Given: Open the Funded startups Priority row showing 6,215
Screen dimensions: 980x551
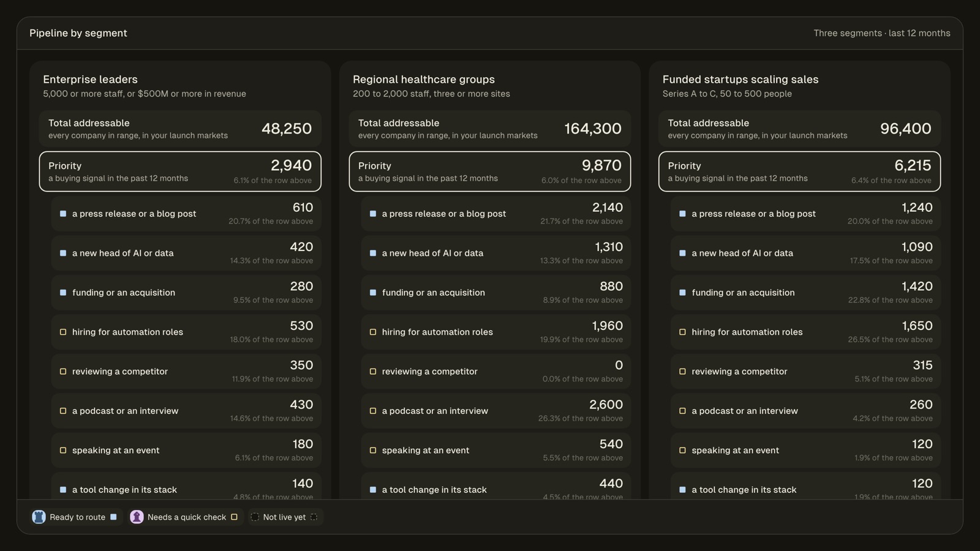Looking at the screenshot, I should (799, 171).
